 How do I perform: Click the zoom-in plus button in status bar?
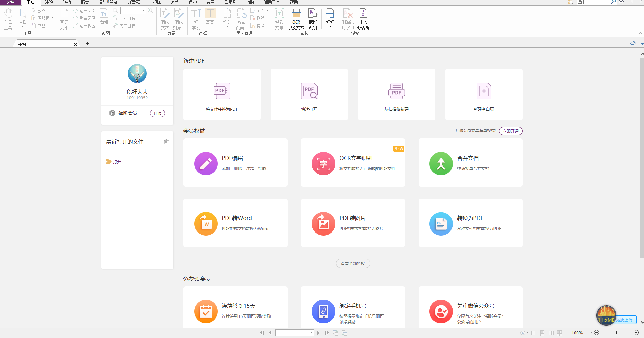coord(636,333)
